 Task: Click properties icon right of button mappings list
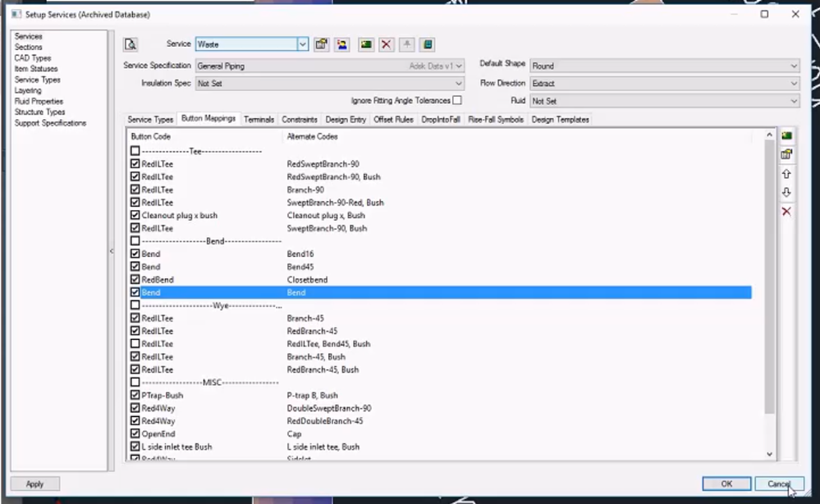786,154
